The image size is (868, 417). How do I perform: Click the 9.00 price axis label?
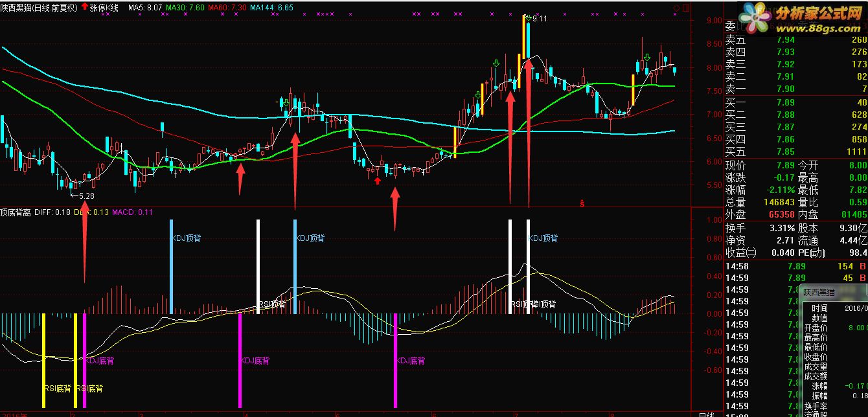pyautogui.click(x=714, y=20)
